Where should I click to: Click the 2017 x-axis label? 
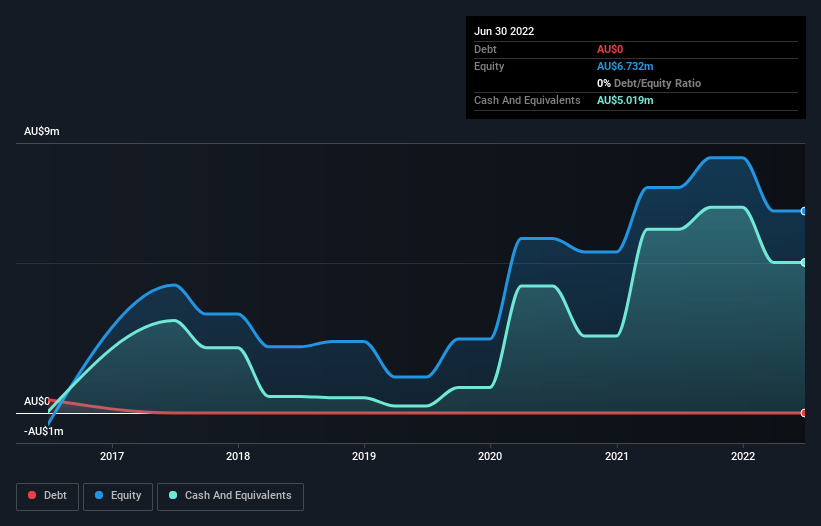112,456
